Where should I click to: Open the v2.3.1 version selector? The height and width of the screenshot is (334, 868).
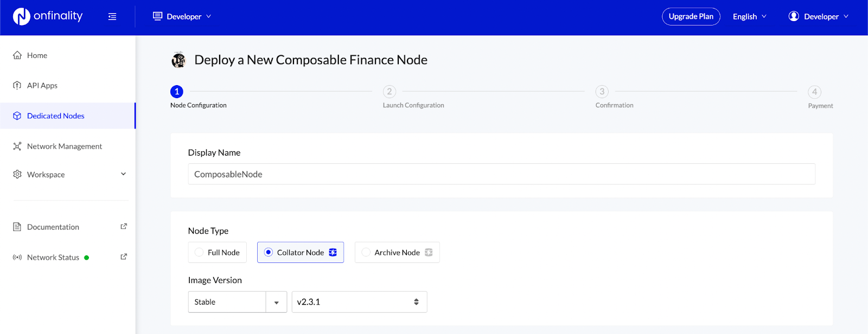[x=360, y=302]
